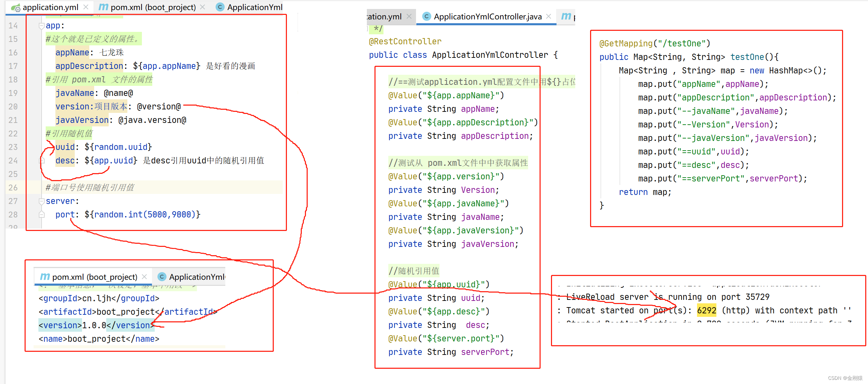Viewport: 868px width, 384px height.
Task: Click @Value("${server.port}") annotation
Action: pyautogui.click(x=446, y=339)
